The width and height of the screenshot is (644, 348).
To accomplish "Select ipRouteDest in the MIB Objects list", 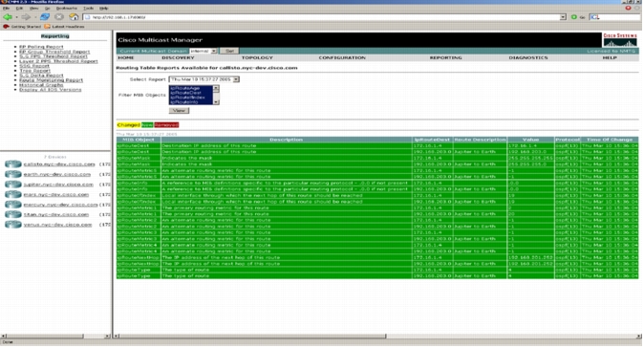I will coord(185,93).
